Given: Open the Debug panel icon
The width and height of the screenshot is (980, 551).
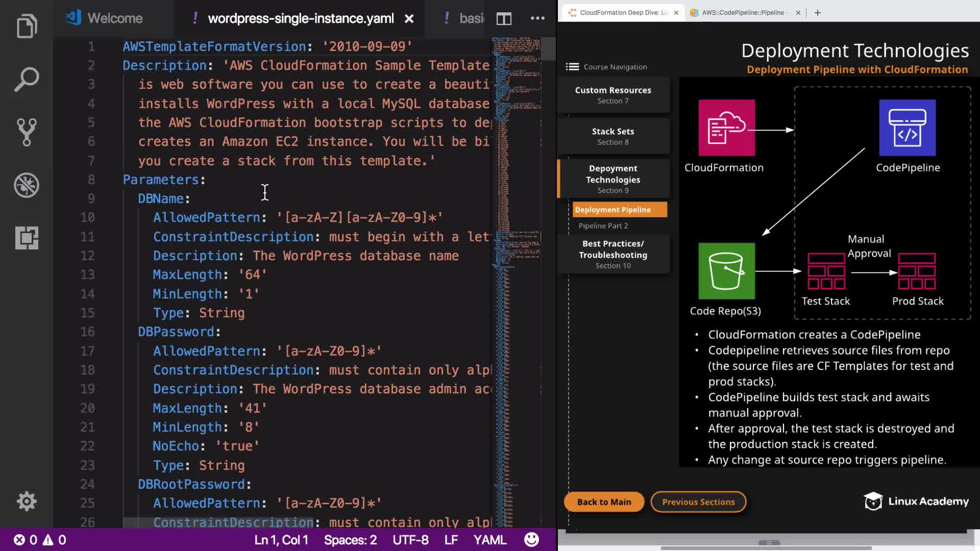Looking at the screenshot, I should pyautogui.click(x=27, y=185).
